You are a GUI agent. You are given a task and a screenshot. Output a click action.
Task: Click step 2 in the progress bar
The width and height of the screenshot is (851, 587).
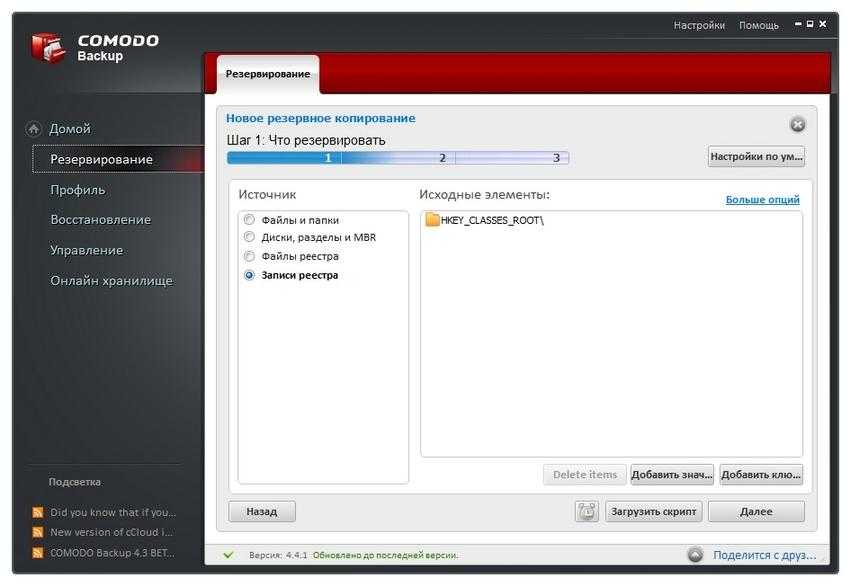point(442,158)
